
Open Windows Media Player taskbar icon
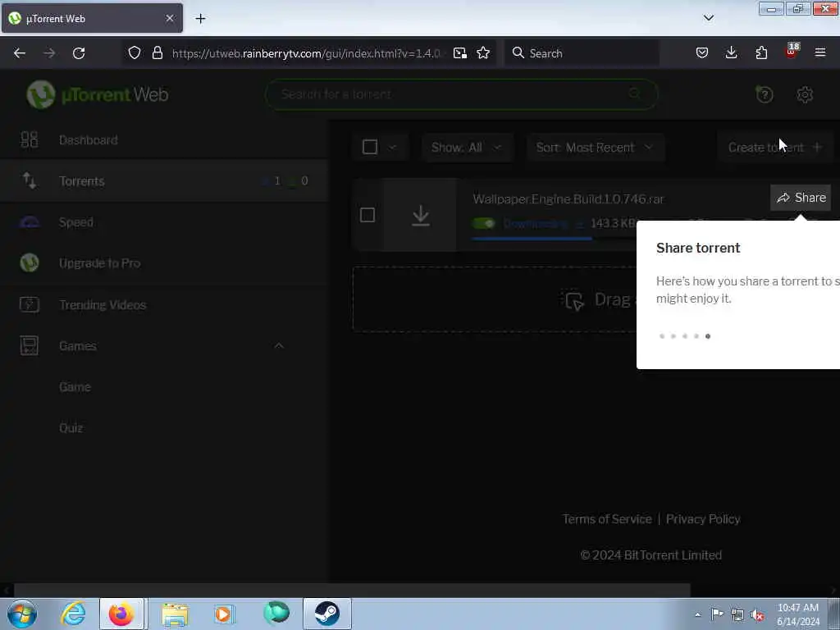click(224, 614)
